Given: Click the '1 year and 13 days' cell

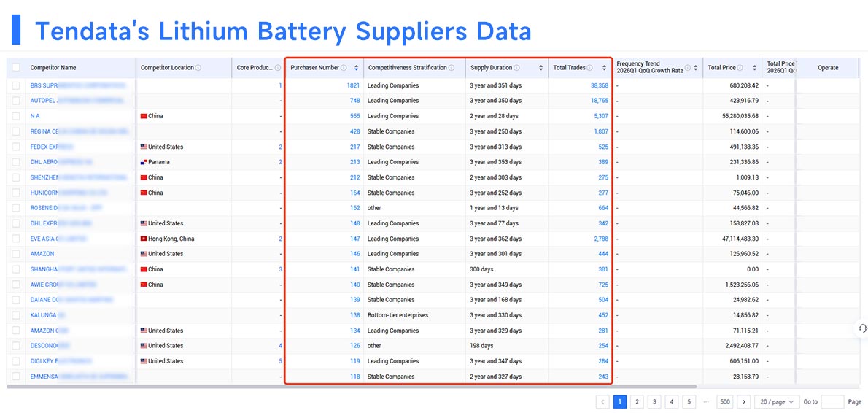Looking at the screenshot, I should click(x=495, y=208).
